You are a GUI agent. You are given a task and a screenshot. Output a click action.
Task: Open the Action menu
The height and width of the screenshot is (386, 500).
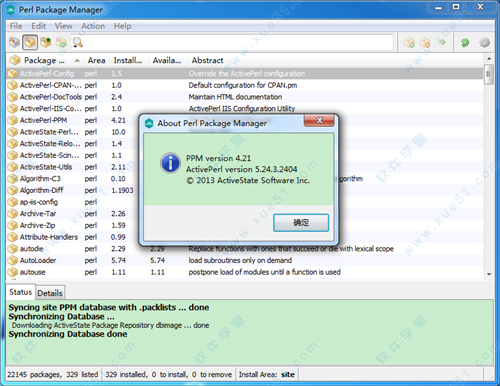(x=93, y=26)
